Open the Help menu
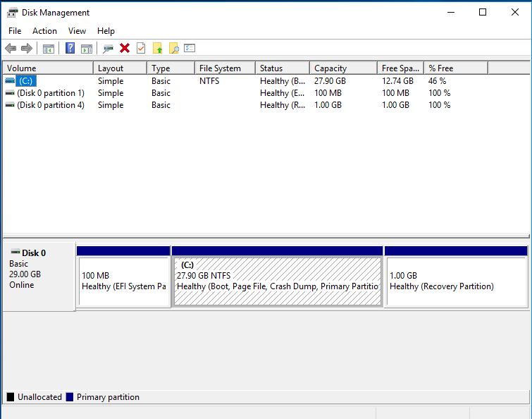532x419 pixels. [x=106, y=31]
